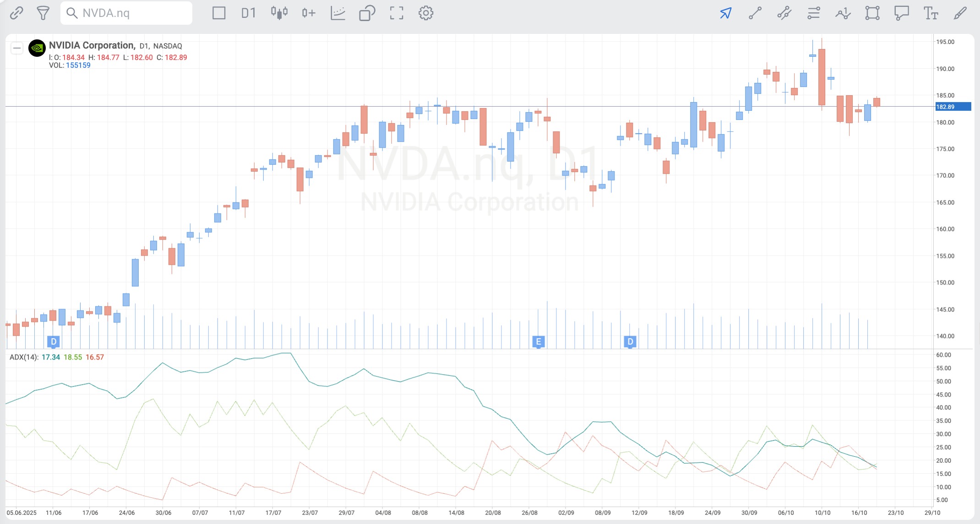Click the NVDA.nq symbol search field
The image size is (980, 524).
pos(126,13)
